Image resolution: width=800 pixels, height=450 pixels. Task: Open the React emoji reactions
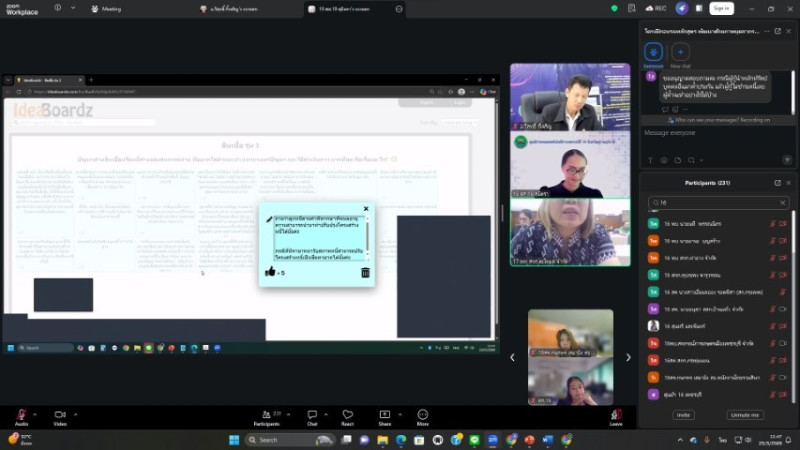[348, 415]
